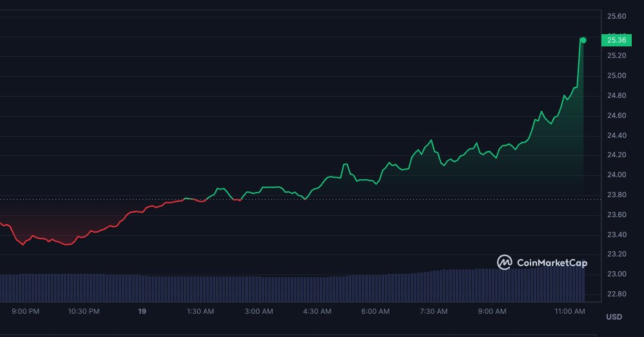Click the 23.20 price axis value
The image size is (644, 337).
tap(616, 254)
